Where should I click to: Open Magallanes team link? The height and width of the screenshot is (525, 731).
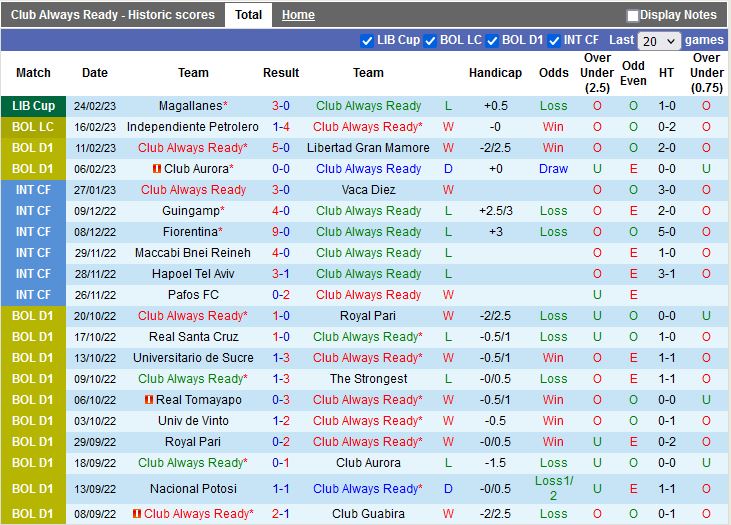(191, 106)
